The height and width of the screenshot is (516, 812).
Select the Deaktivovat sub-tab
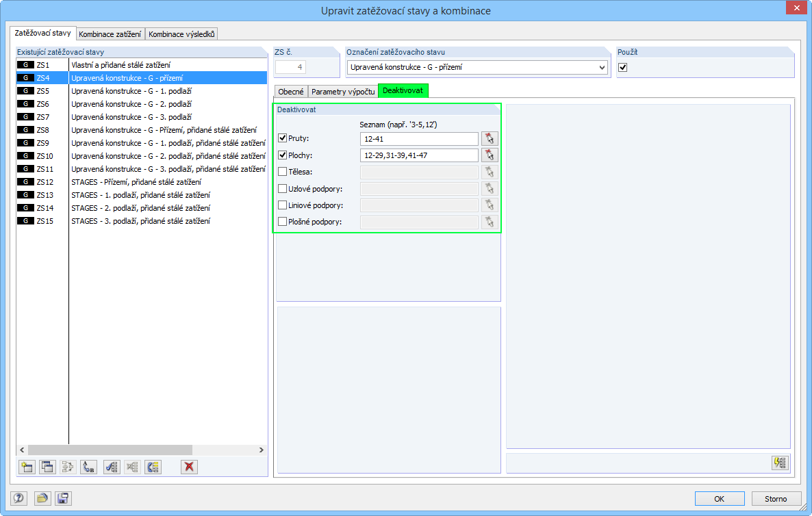(403, 90)
